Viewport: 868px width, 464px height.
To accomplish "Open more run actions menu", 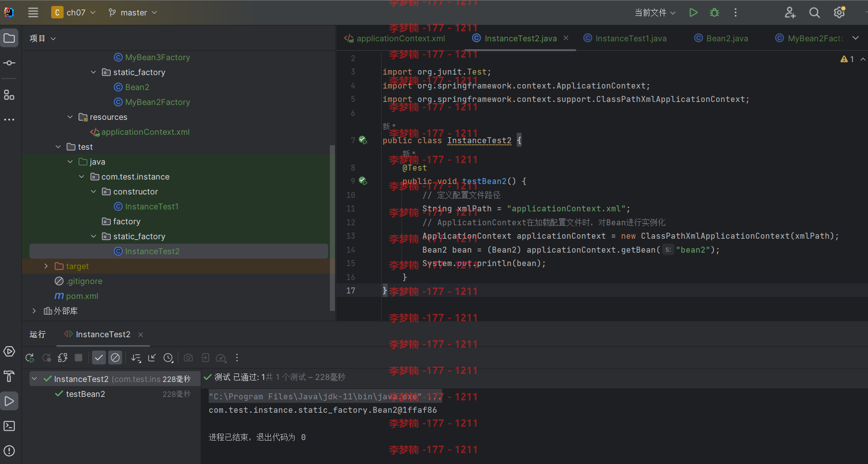I will point(736,12).
